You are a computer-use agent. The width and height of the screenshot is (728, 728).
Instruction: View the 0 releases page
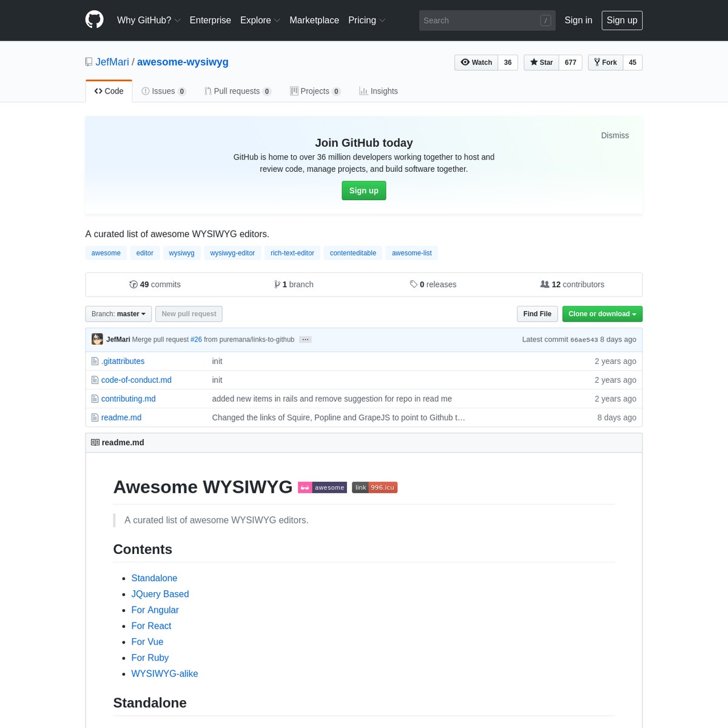433,285
